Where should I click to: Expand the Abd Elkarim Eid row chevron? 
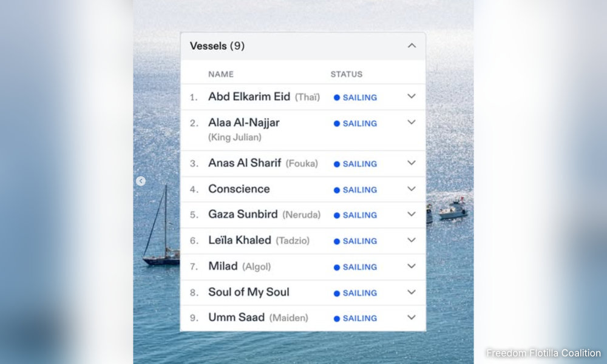[412, 96]
